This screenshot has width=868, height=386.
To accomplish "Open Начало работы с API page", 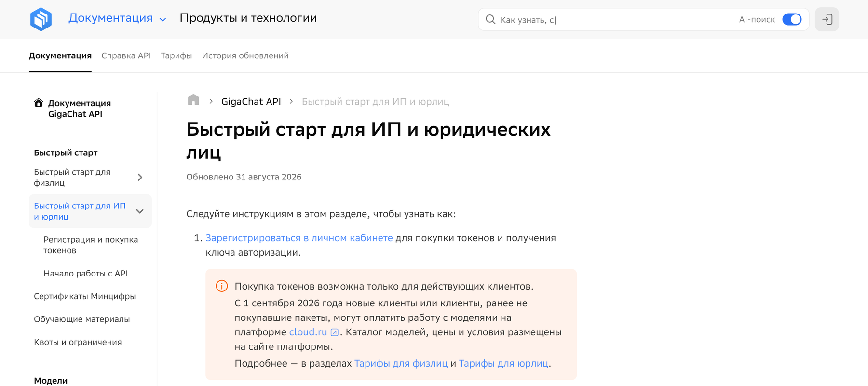I will point(86,273).
